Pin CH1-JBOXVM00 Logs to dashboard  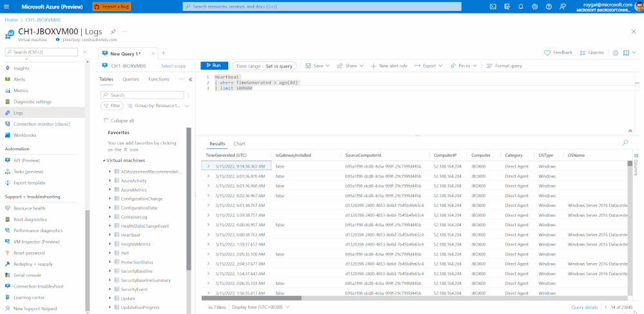click(113, 31)
